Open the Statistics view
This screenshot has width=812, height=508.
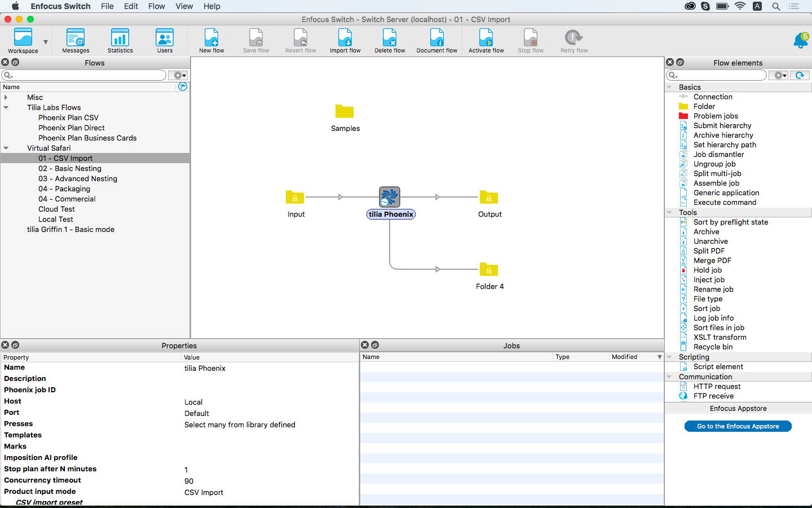120,41
